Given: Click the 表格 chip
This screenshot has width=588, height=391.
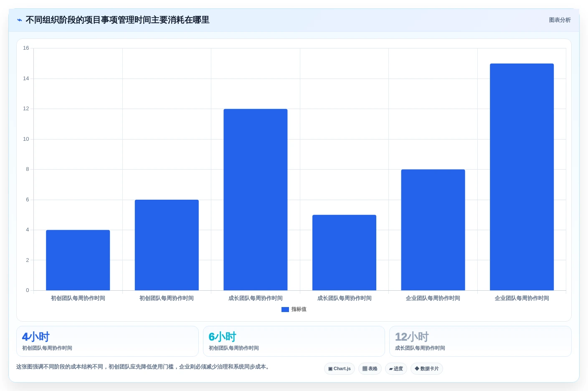Looking at the screenshot, I should tap(370, 368).
